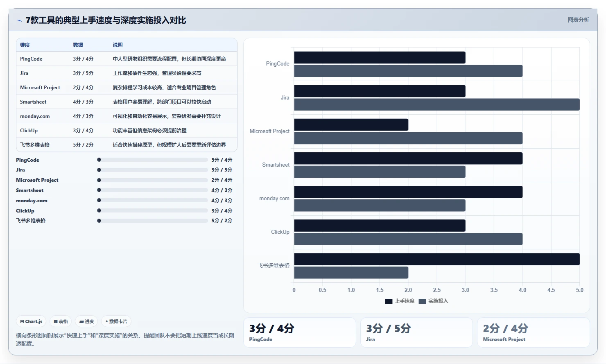
Task: Click the description 功能丰富但信息架构必须提前治理
Action: coord(149,131)
